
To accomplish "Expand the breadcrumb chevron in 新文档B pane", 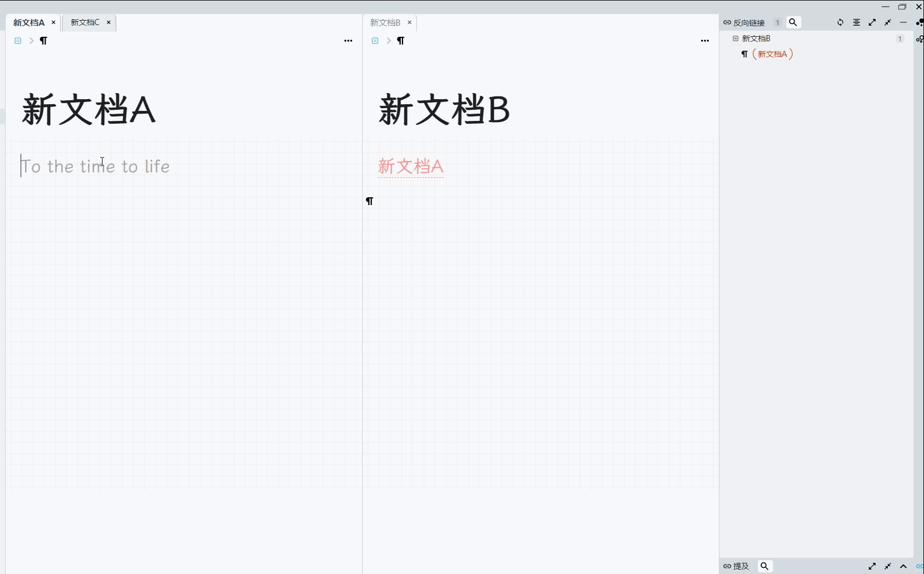I will [x=388, y=41].
